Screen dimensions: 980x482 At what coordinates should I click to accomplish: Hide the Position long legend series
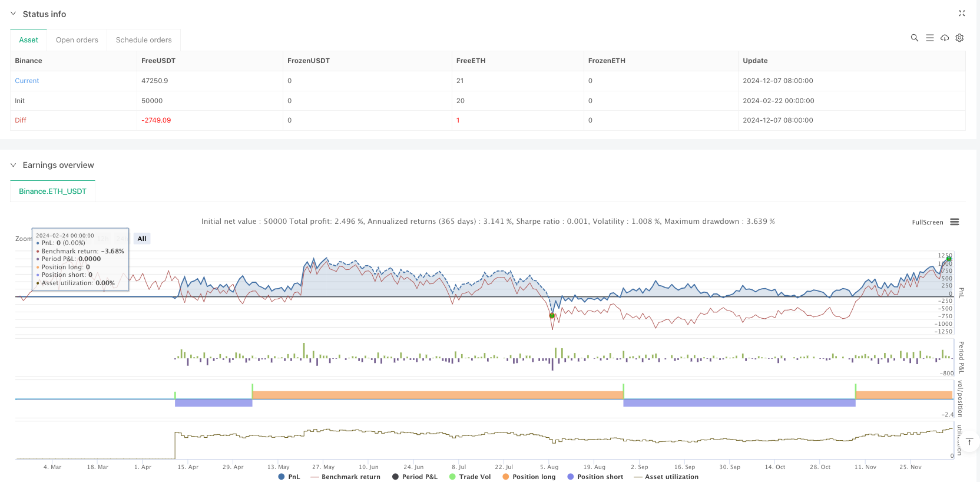point(528,477)
